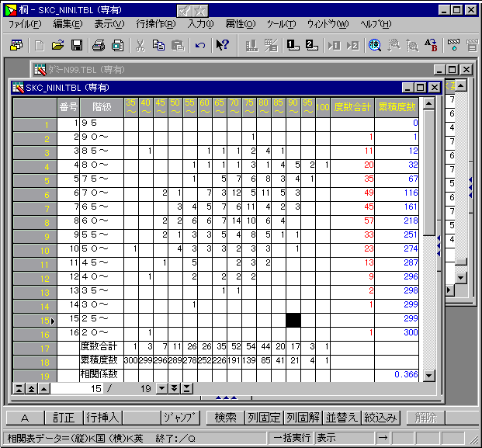Open the ツール(T) menu
Viewport: 482px width, 448px height.
(x=281, y=24)
